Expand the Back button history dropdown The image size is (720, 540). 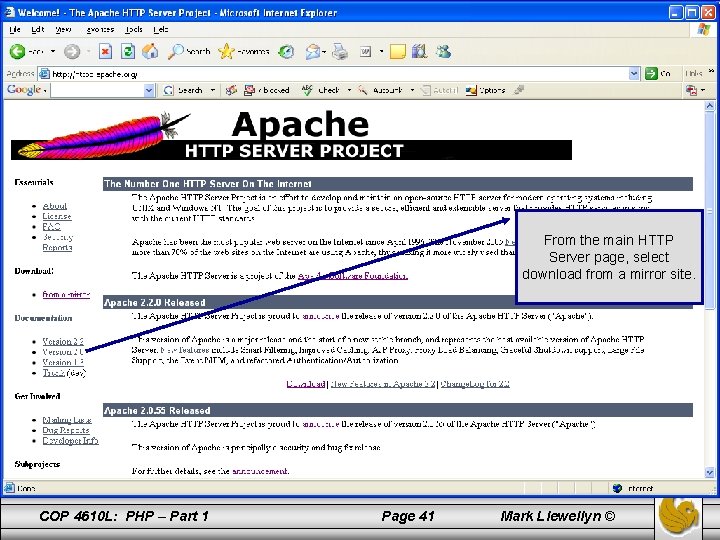pos(53,51)
